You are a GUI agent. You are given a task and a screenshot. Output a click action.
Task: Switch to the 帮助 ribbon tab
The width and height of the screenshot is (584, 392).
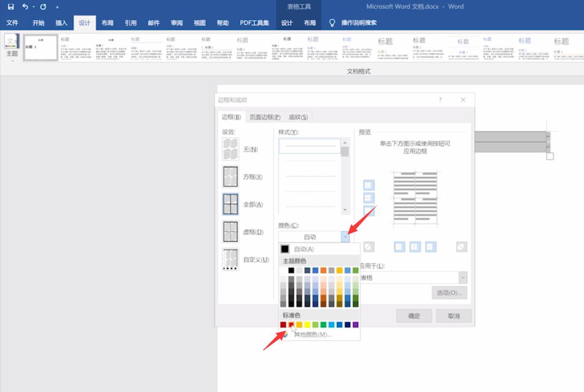222,22
